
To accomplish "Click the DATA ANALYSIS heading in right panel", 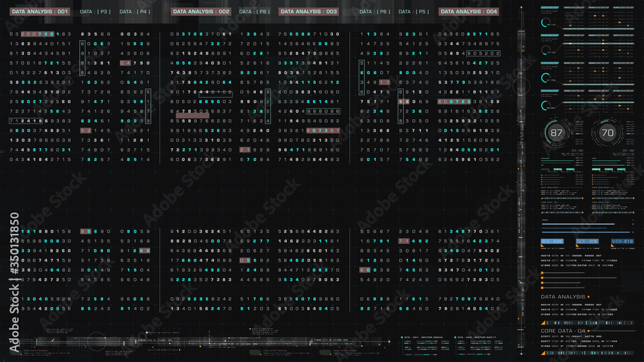I will [563, 297].
